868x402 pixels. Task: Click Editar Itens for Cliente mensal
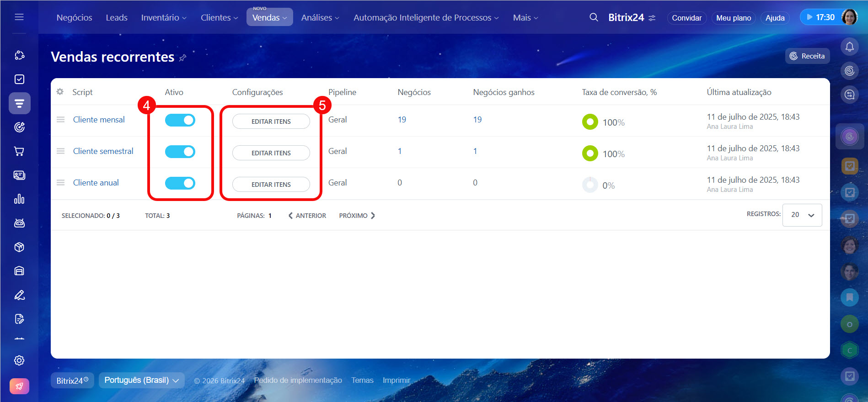(x=271, y=122)
